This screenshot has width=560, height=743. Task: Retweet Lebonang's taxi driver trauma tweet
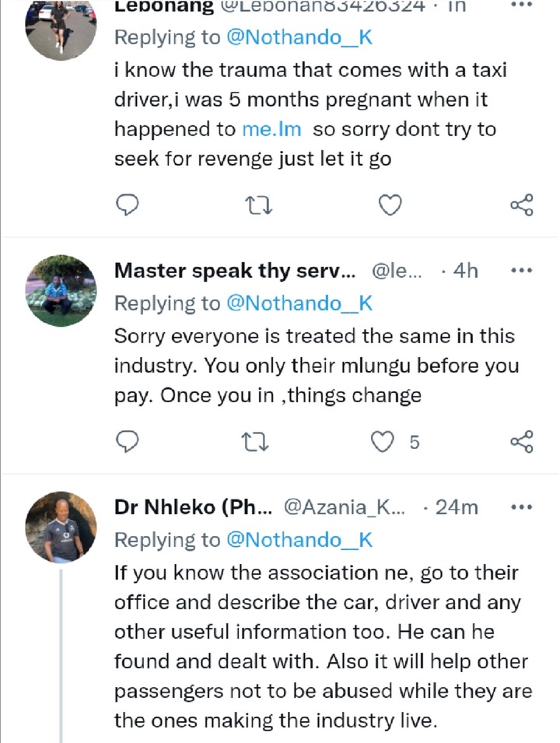(x=258, y=205)
